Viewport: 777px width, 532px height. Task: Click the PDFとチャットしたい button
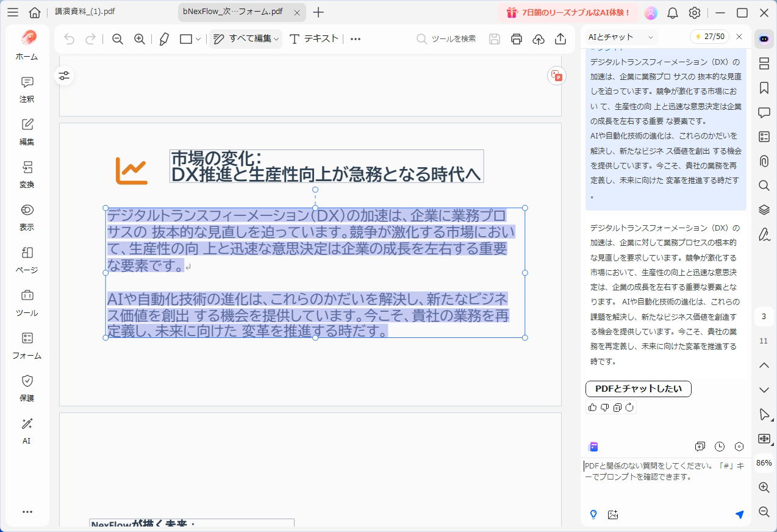coord(637,389)
